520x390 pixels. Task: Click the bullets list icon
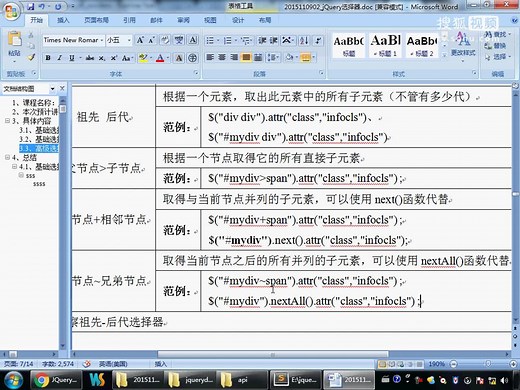pyautogui.click(x=210, y=40)
